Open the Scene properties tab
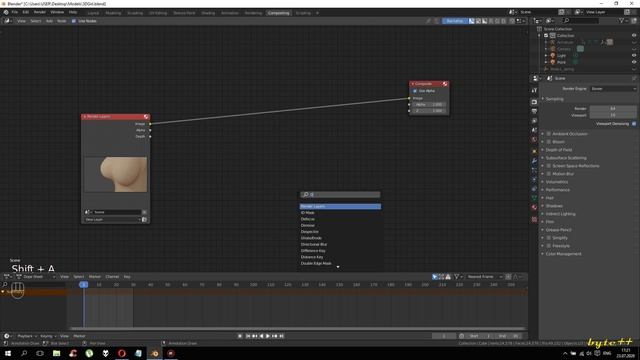 click(x=534, y=130)
